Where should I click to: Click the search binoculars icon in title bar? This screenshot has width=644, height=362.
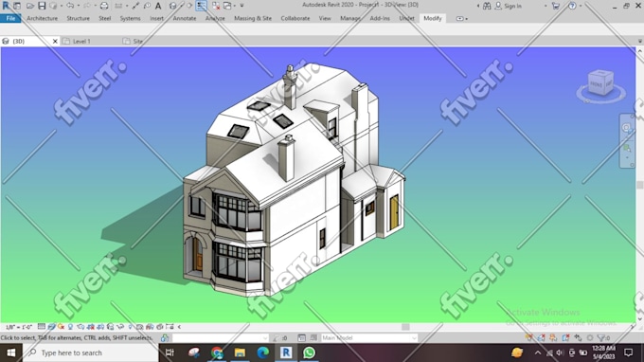pyautogui.click(x=487, y=6)
